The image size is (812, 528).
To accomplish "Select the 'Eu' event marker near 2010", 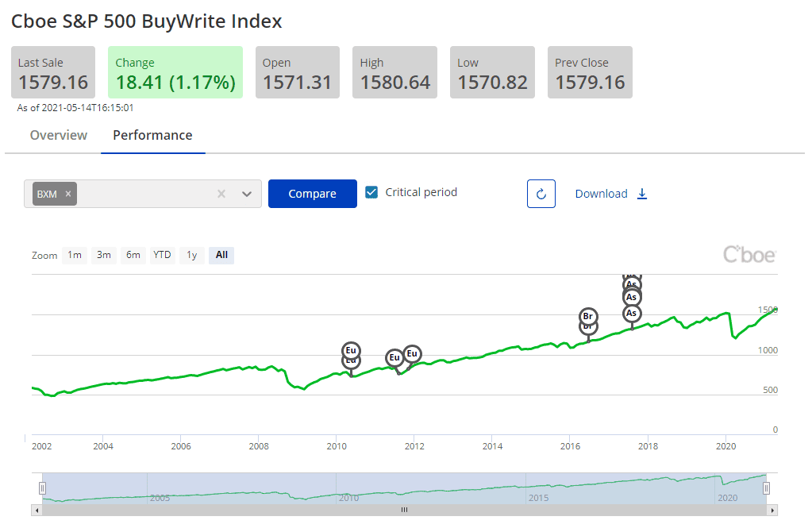I will pos(350,352).
